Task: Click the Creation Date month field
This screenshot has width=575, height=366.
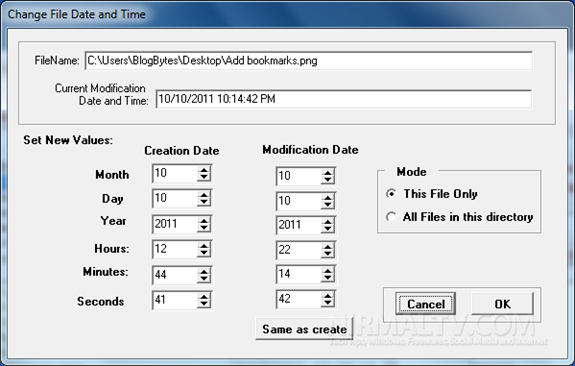Action: [175, 173]
